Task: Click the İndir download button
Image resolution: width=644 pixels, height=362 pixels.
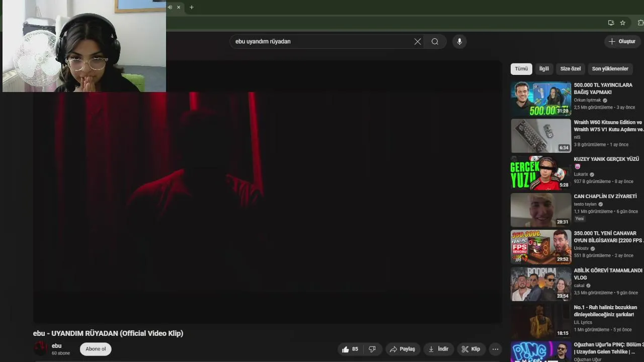Action: pyautogui.click(x=438, y=349)
